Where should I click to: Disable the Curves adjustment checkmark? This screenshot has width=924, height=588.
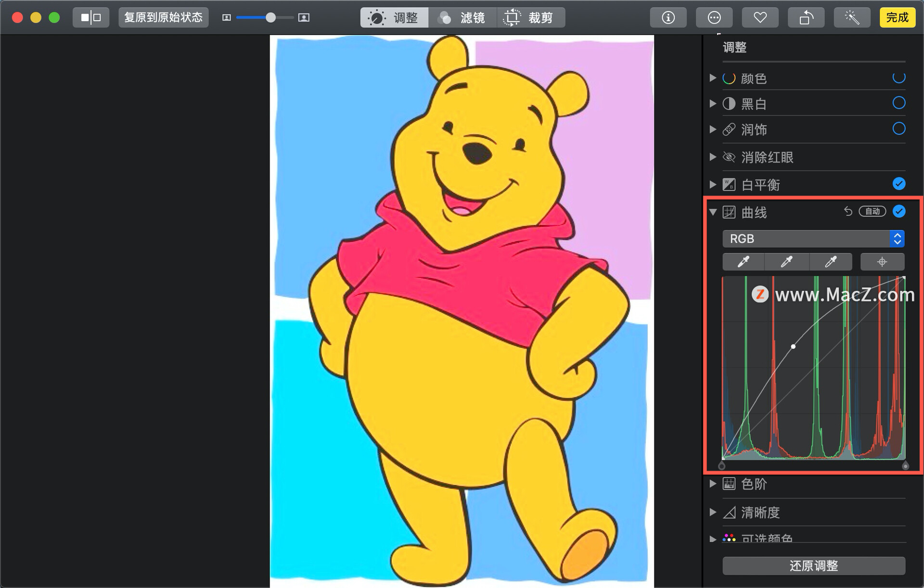(x=898, y=211)
